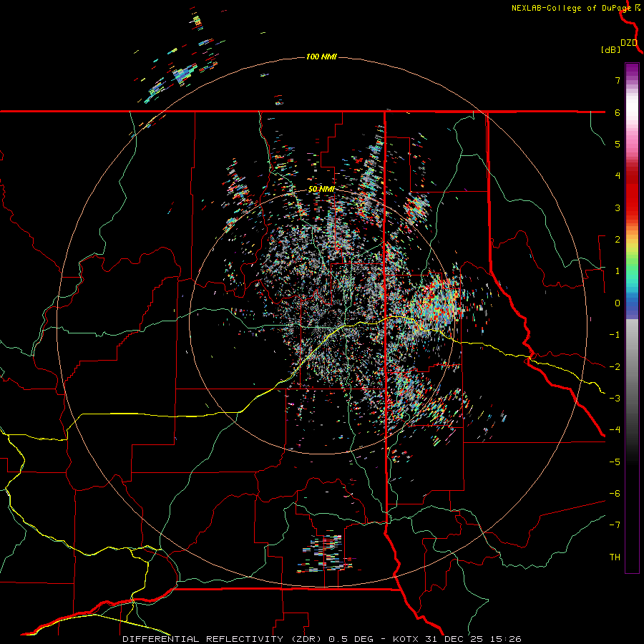Click the "TH" label on the scale
Viewport: 644px width, 644px height.
tap(615, 557)
